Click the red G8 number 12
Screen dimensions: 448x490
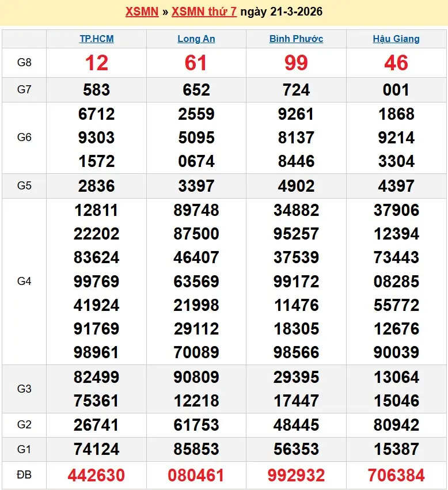coord(97,63)
